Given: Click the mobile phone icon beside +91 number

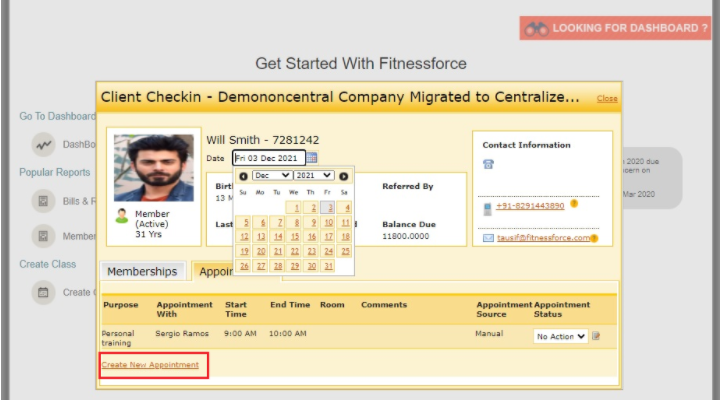Looking at the screenshot, I should 488,209.
